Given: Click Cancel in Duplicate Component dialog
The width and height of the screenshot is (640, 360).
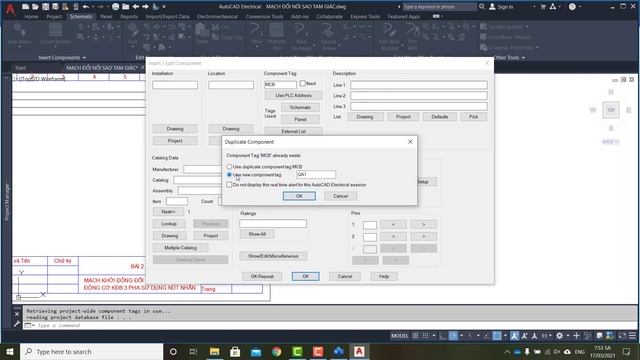Looking at the screenshot, I should [x=340, y=196].
